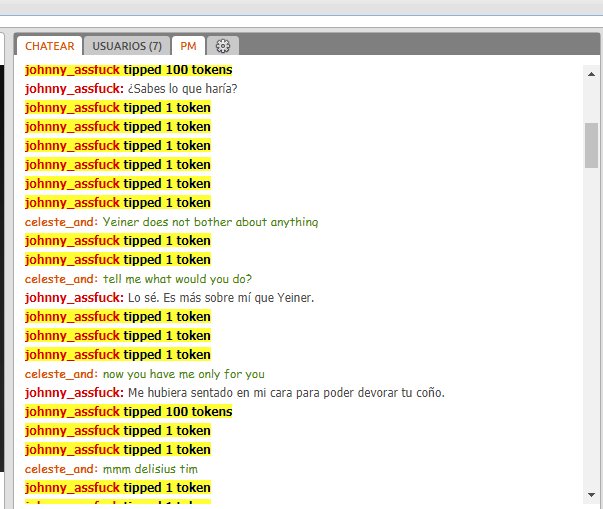Image resolution: width=603 pixels, height=509 pixels.
Task: Open the PM tab
Action: (x=188, y=46)
